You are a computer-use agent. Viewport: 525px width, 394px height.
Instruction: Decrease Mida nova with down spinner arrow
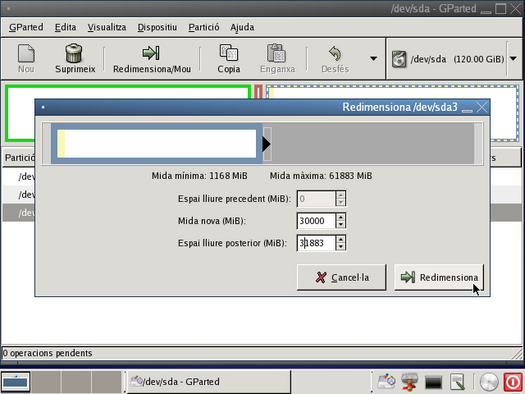[341, 225]
